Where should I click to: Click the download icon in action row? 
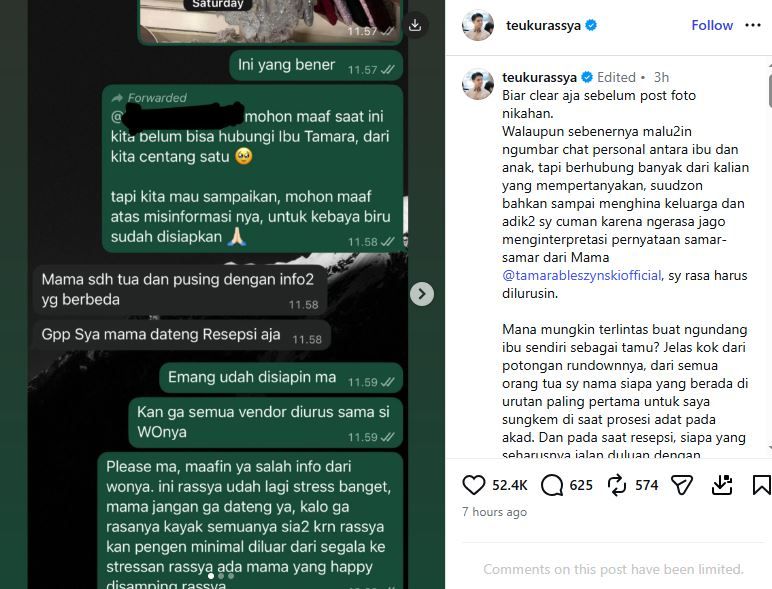[722, 485]
